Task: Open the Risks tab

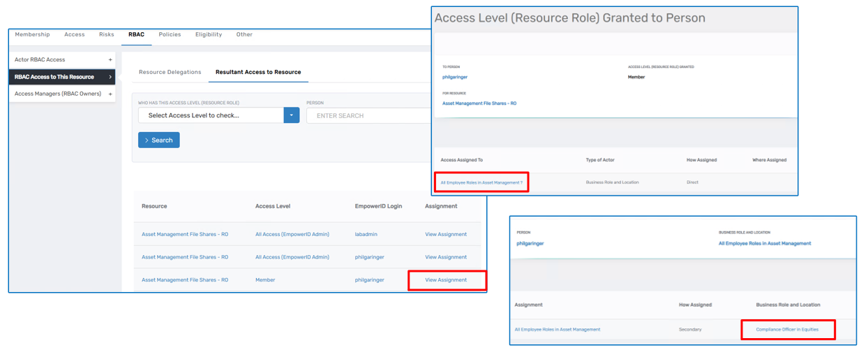Action: pos(107,34)
